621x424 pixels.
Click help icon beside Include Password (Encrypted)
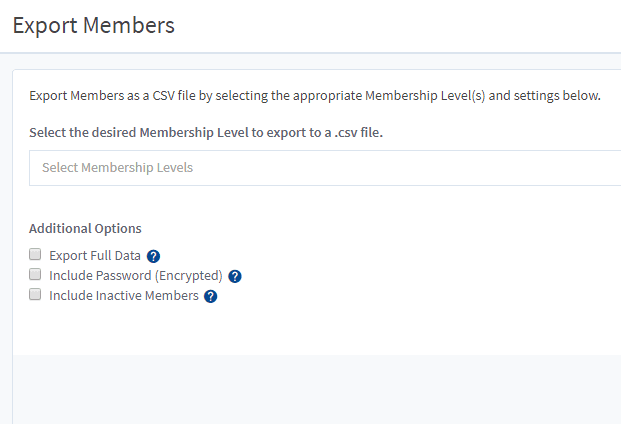pyautogui.click(x=235, y=276)
